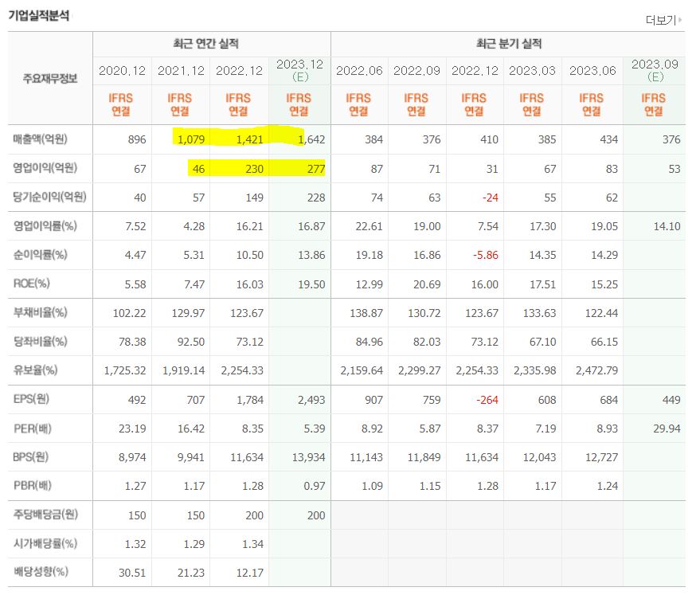Click the 30.51 payout ratio value
Viewport: 700px width, 595px height.
(132, 573)
